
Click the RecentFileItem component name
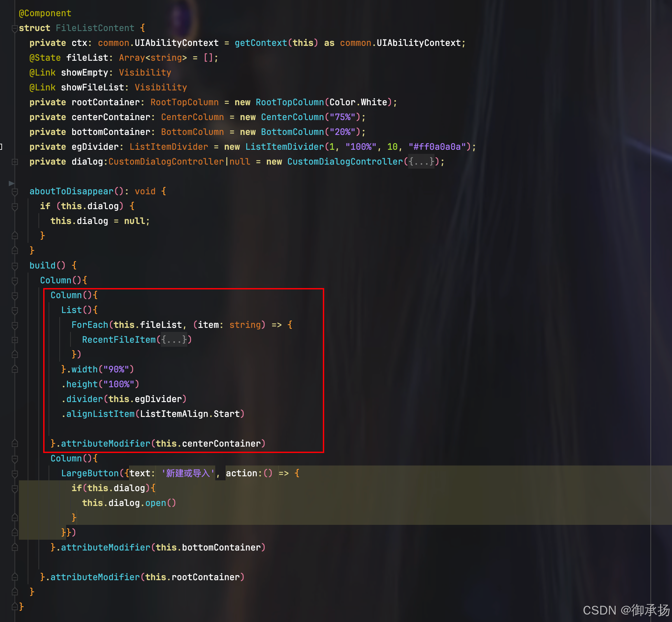119,340
